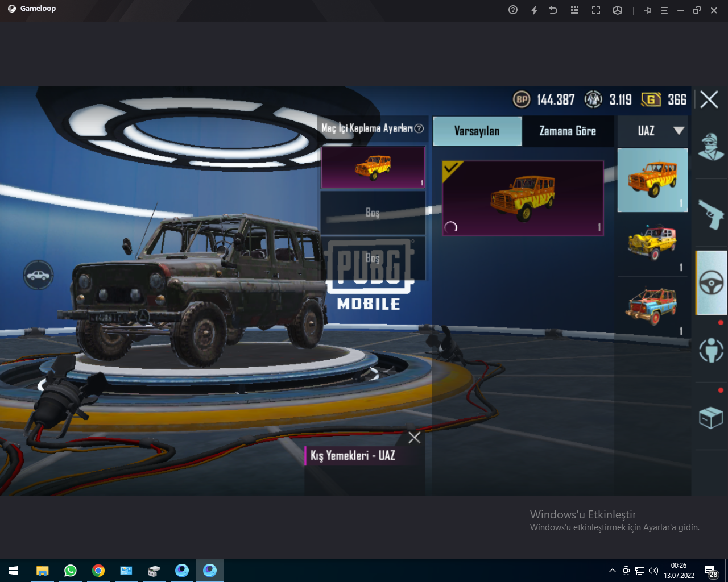Select the equipped orange UAZ skin card
Viewport: 728px width, 582px height.
(x=523, y=198)
